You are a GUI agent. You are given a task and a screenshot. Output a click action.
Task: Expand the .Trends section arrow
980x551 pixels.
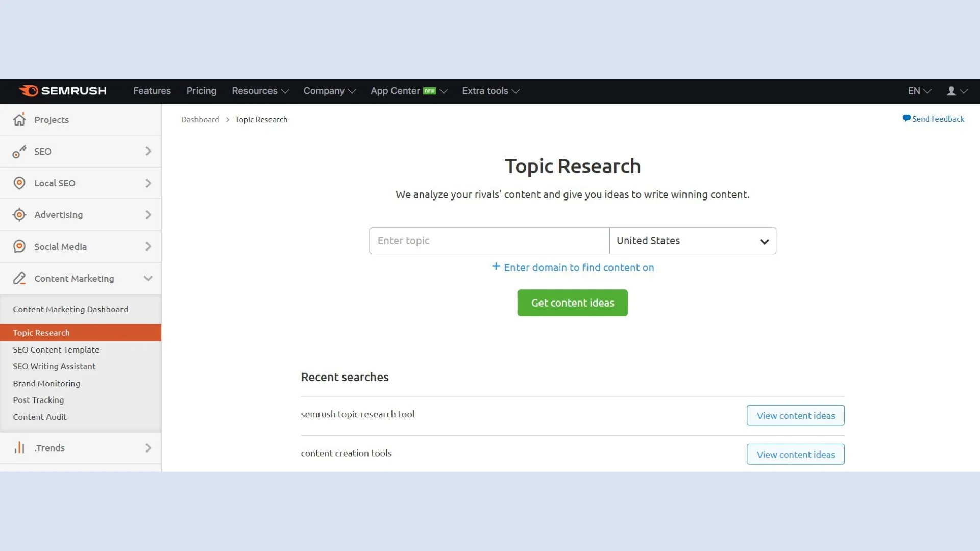click(148, 447)
